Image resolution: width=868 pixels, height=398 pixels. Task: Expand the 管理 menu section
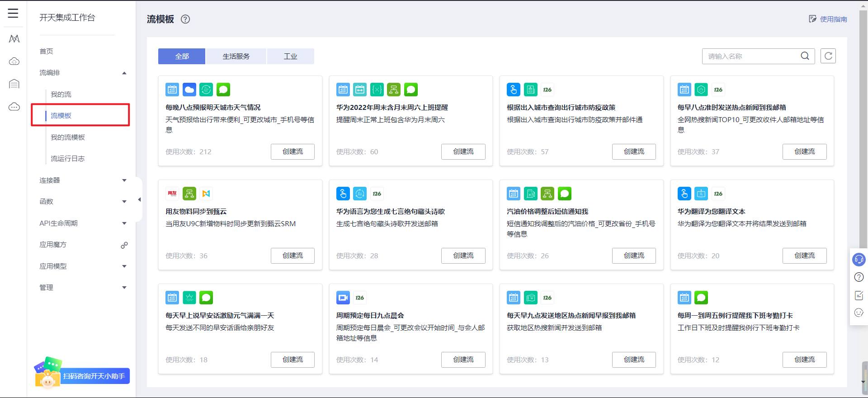click(x=124, y=288)
